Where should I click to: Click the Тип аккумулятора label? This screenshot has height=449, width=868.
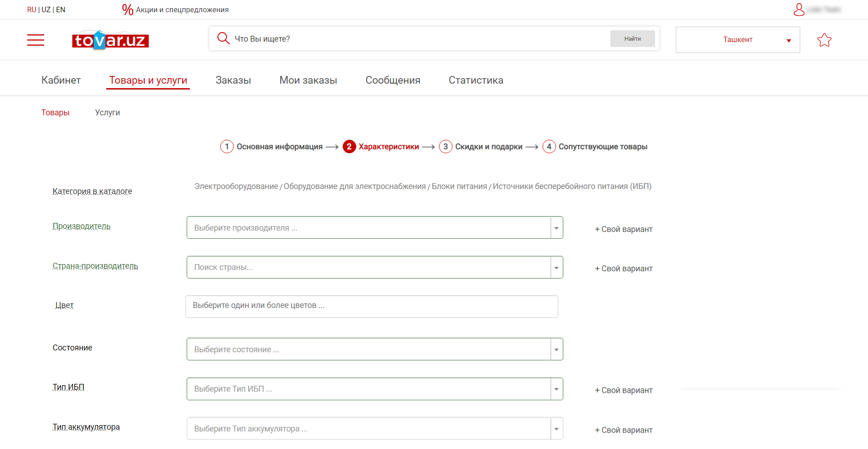pyautogui.click(x=86, y=427)
